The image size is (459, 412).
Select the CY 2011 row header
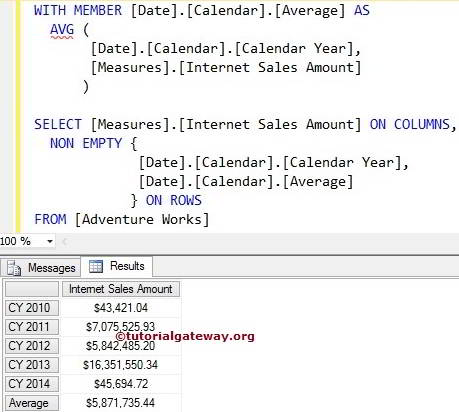pos(32,327)
